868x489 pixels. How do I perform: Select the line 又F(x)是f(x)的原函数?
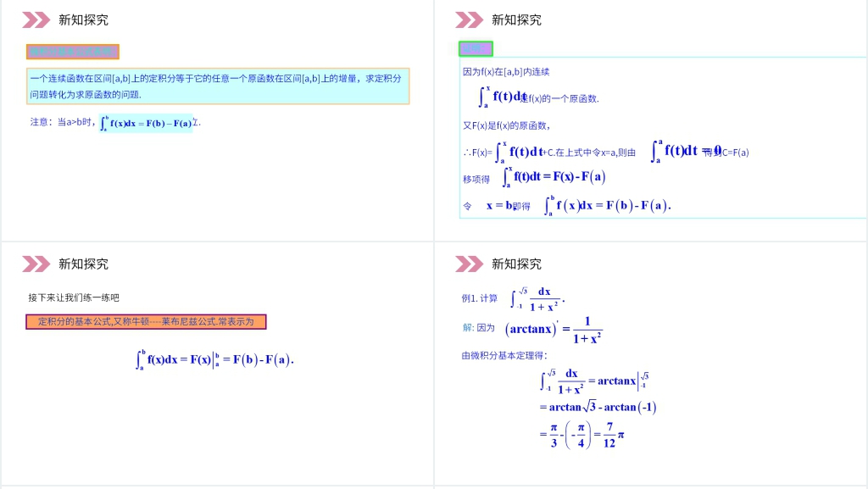click(506, 125)
